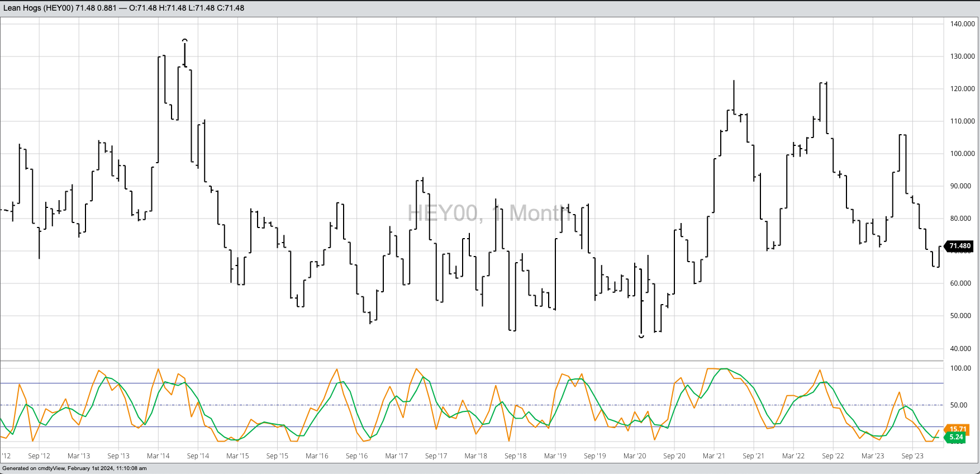The width and height of the screenshot is (980, 474).
Task: Click the Mar '14 date axis label
Action: [x=158, y=456]
